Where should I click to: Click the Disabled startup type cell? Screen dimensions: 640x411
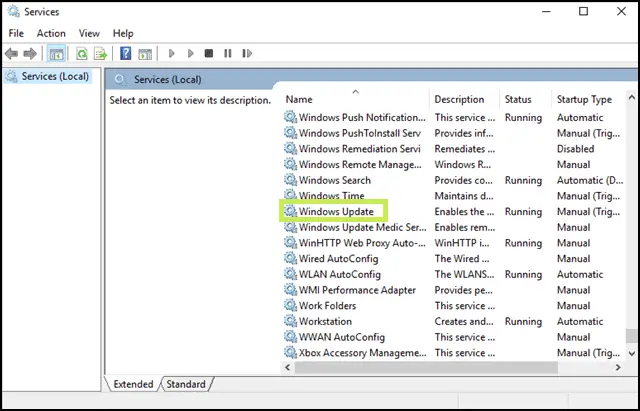click(x=576, y=149)
